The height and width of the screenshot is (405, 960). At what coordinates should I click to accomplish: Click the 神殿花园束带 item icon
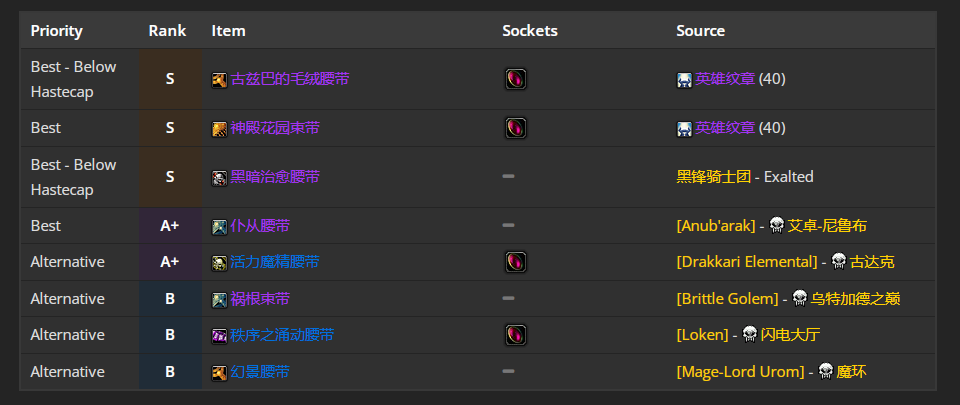point(219,128)
